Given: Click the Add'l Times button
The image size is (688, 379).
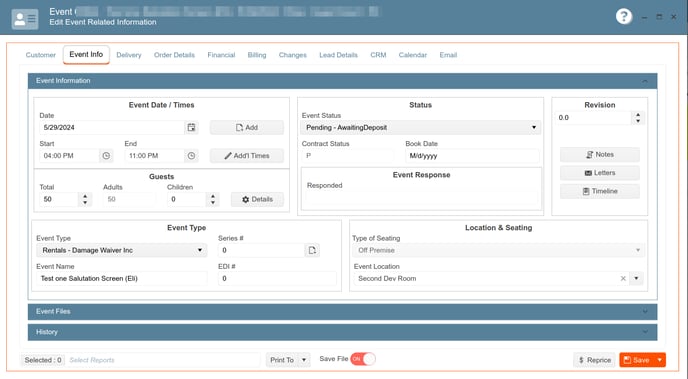Looking at the screenshot, I should (x=247, y=156).
